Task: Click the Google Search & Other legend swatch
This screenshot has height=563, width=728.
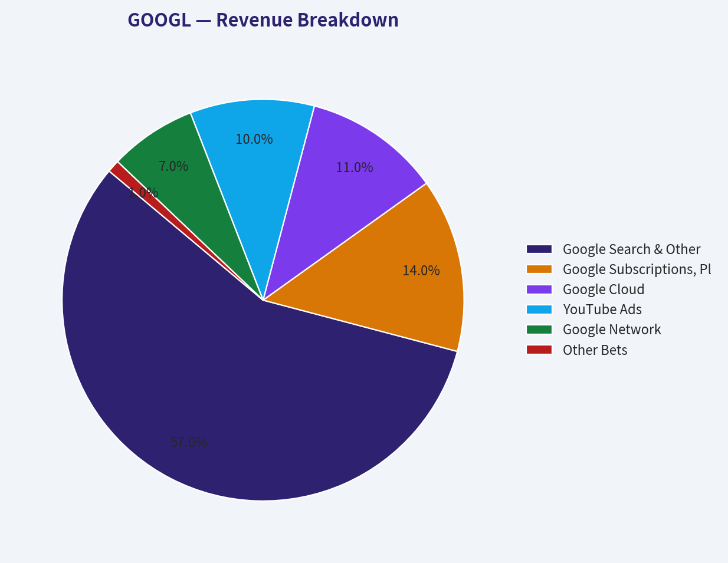Action: tap(539, 249)
